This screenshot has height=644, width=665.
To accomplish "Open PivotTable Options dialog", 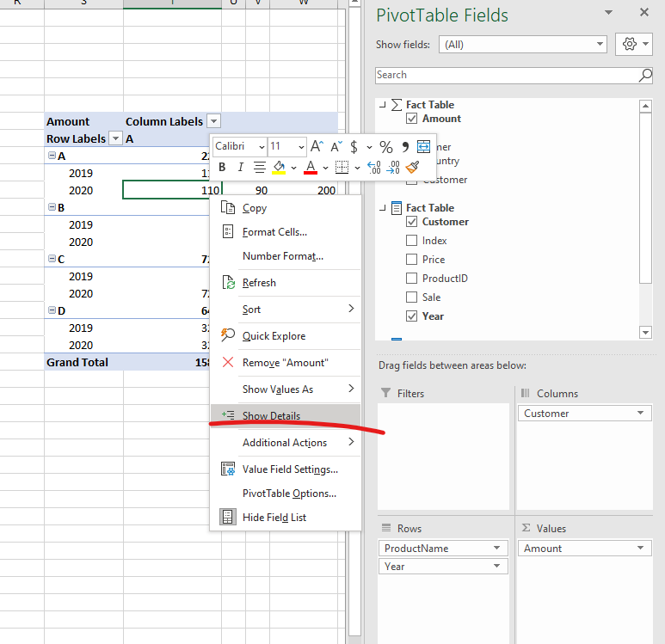I will click(x=286, y=493).
